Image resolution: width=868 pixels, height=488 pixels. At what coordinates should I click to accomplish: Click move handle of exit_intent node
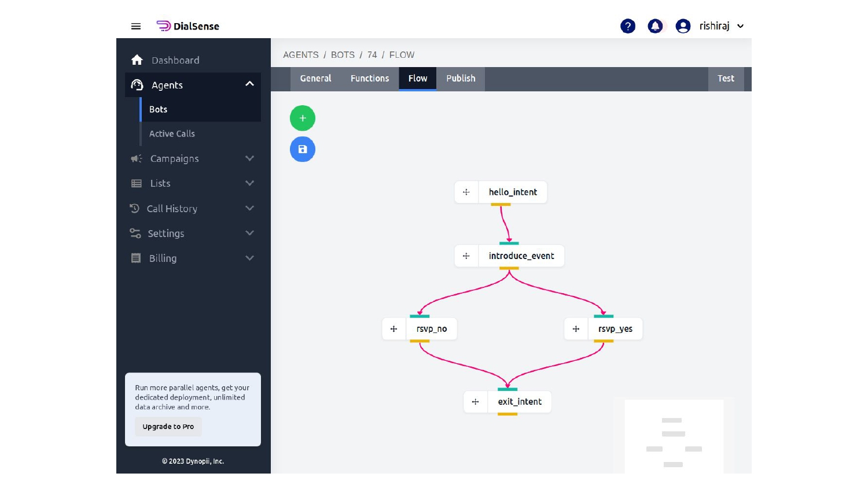coord(476,402)
